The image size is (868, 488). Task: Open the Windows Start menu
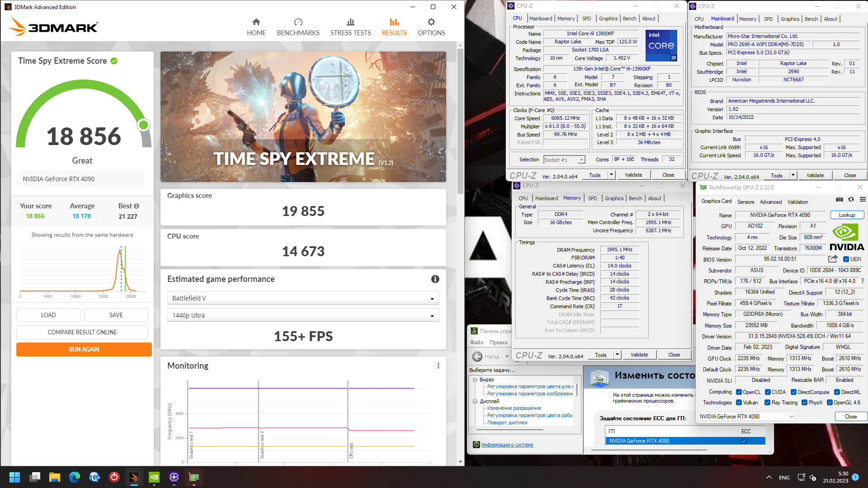pos(14,477)
